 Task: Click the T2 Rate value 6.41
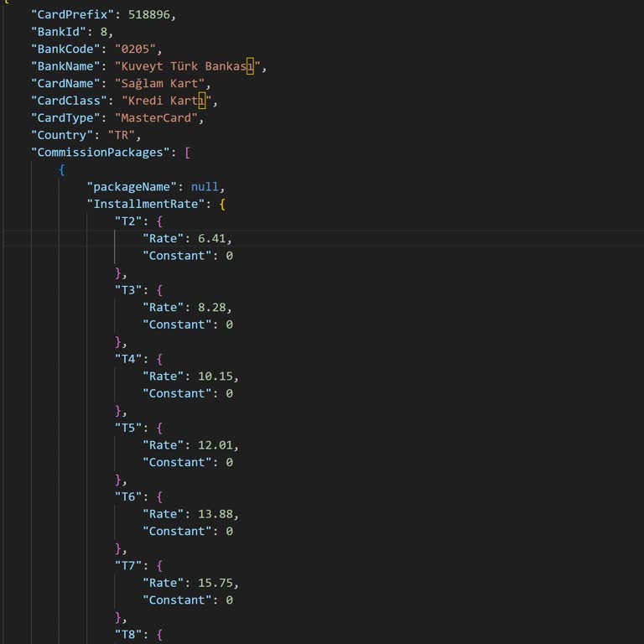(214, 238)
